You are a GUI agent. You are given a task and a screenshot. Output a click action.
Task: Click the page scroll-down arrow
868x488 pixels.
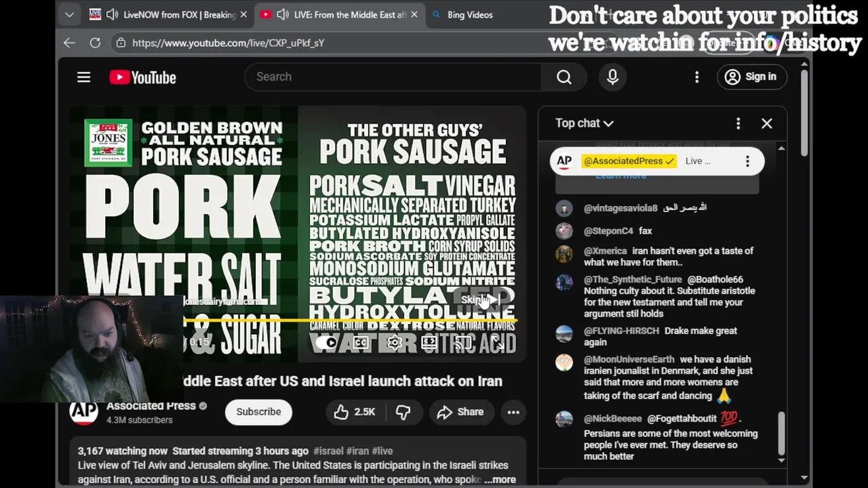click(x=805, y=479)
